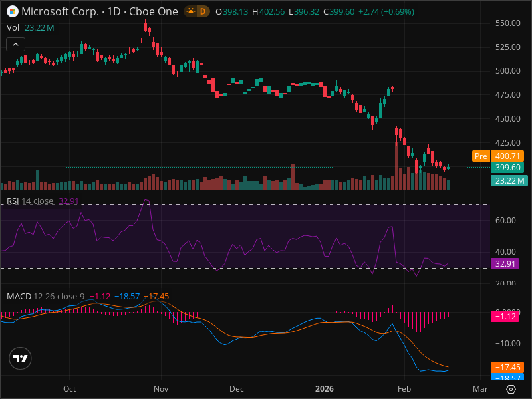This screenshot has height=399, width=532.
Task: Click the open value O398.13 in header
Action: 231,11
